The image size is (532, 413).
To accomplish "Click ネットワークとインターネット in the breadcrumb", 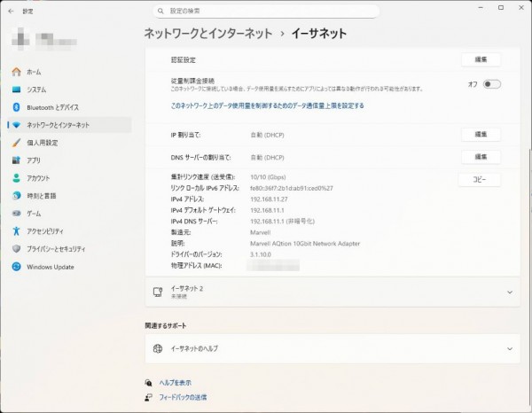I will tap(208, 34).
